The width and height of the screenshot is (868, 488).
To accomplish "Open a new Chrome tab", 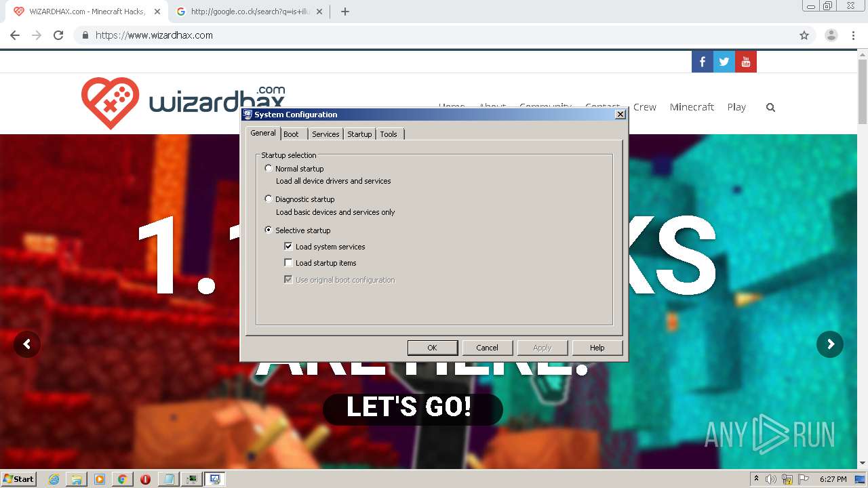I will click(x=345, y=12).
